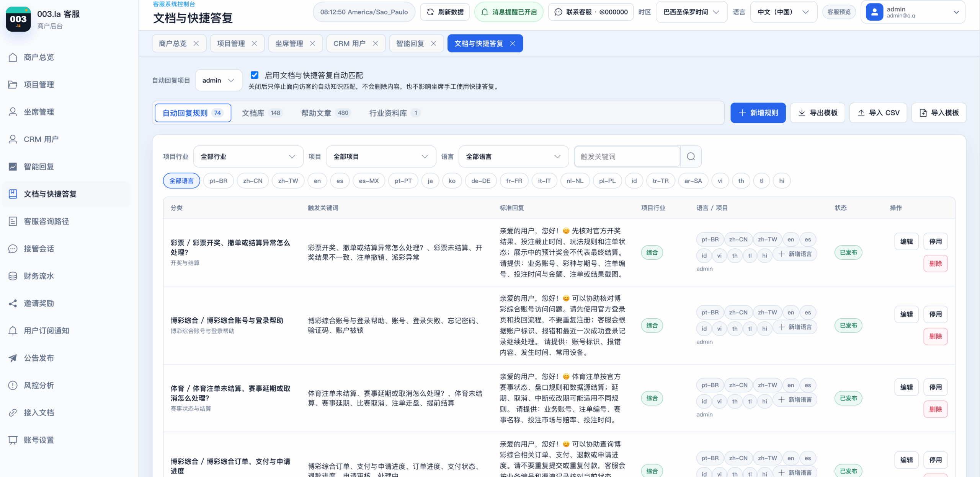
Task: Select the zh-TW language filter chip
Action: 288,181
